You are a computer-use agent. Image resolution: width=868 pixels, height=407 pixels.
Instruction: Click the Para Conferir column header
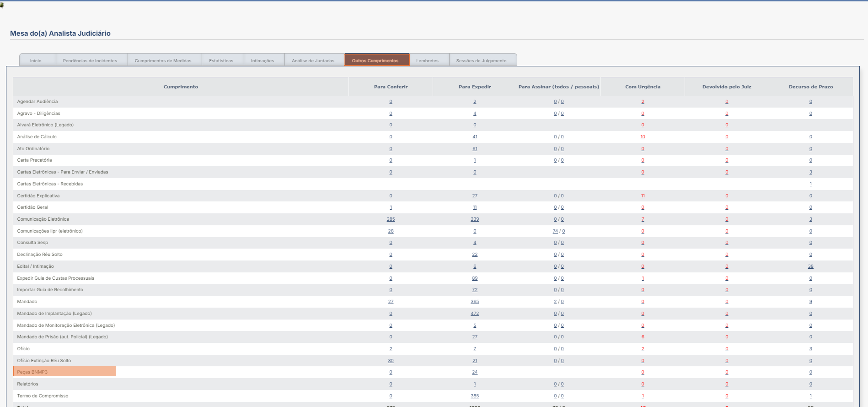391,87
